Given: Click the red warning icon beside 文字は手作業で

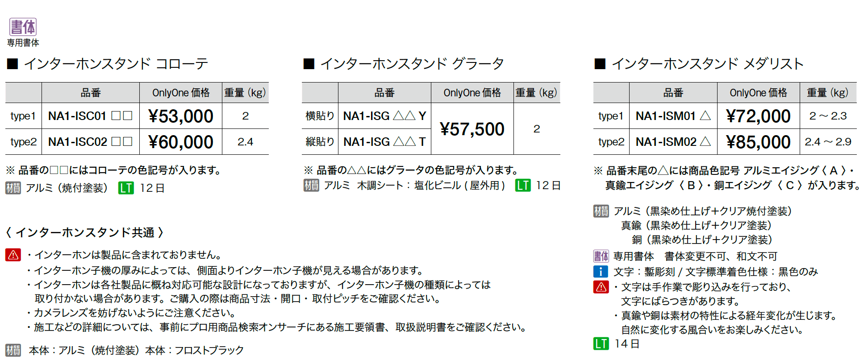Looking at the screenshot, I should (601, 287).
